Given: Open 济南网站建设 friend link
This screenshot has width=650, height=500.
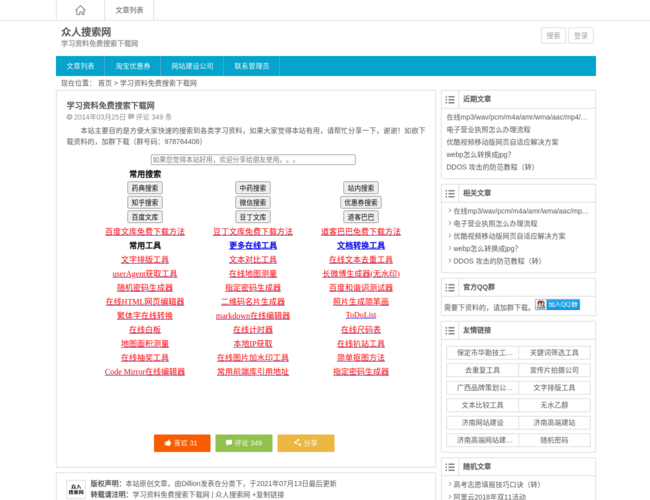Looking at the screenshot, I should [x=482, y=422].
